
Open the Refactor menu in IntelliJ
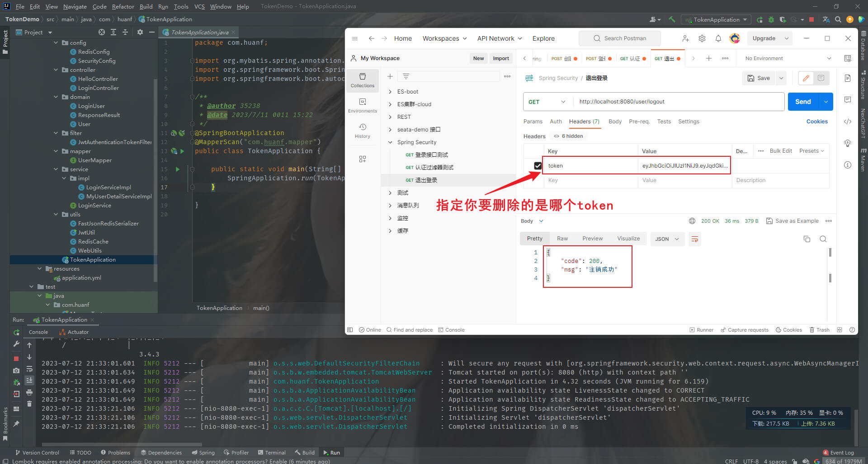(123, 6)
